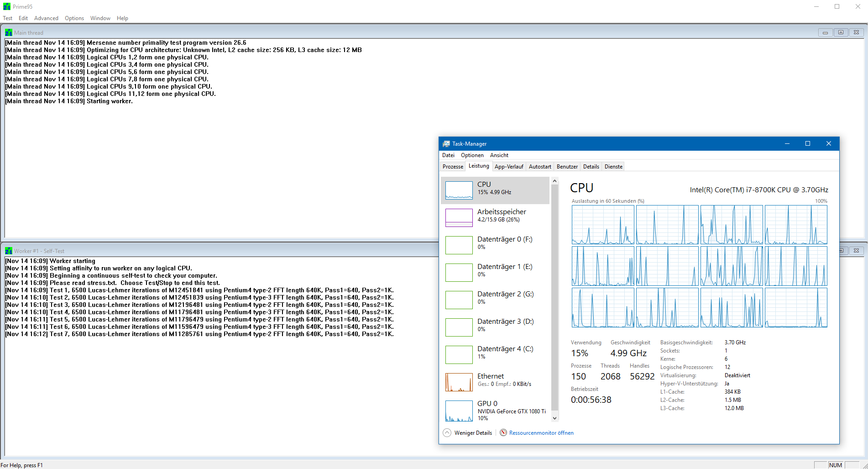Click the Betriebszeit value 0:00:56:38
Image resolution: width=868 pixels, height=469 pixels.
coord(591,400)
